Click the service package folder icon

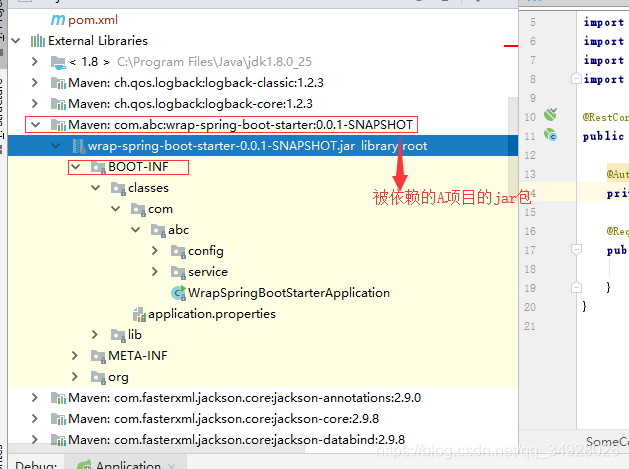tap(178, 272)
